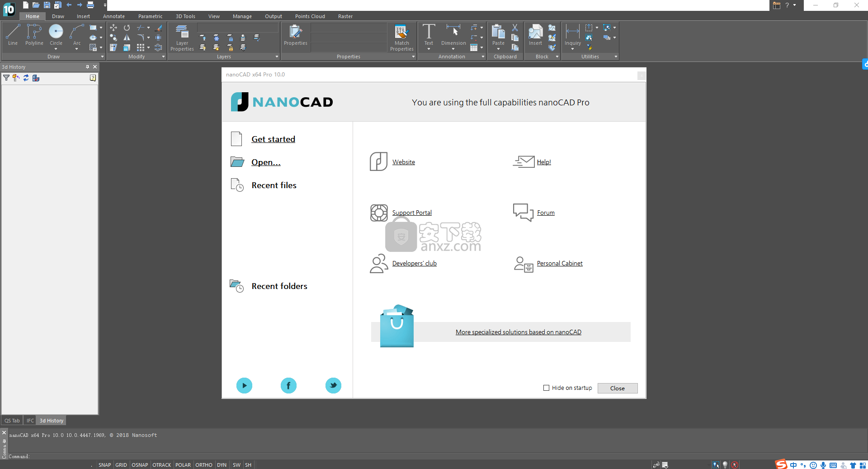Switch to the Annotate ribbon tab
This screenshot has height=469, width=868.
[114, 16]
